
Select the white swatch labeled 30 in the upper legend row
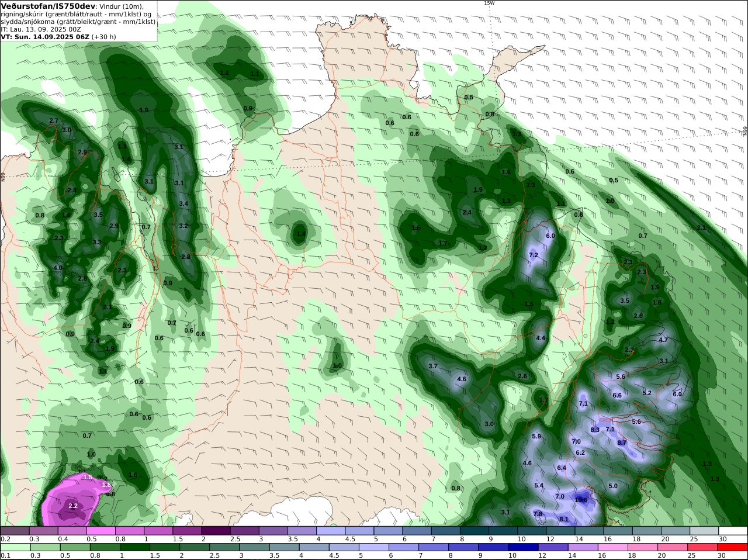pyautogui.click(x=733, y=531)
